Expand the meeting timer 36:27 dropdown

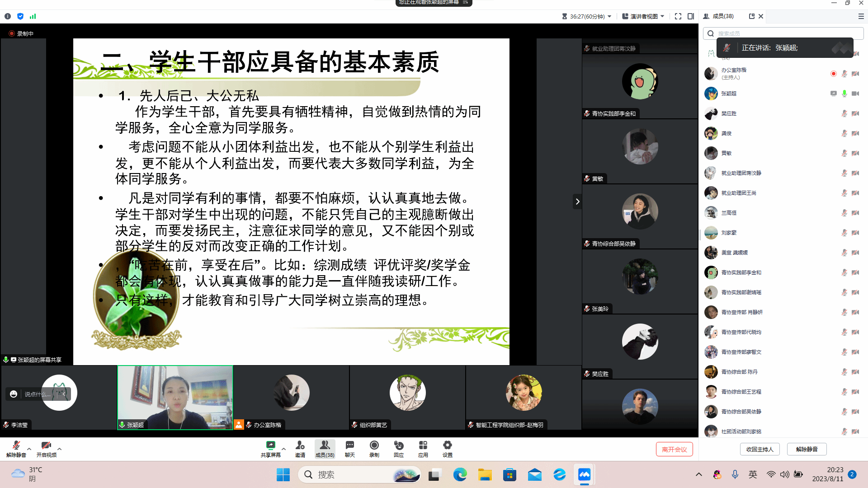(x=587, y=16)
